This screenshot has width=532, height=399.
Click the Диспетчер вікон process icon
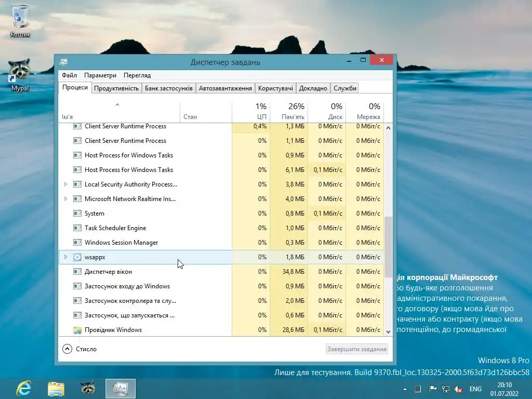tap(77, 272)
